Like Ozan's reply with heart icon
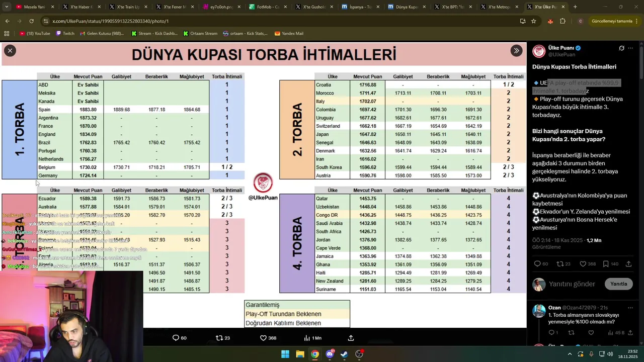 click(591, 333)
